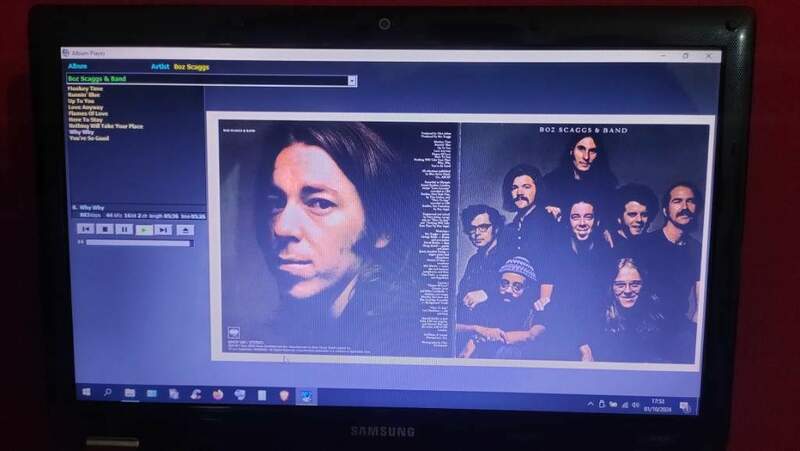
Task: Open Windows taskbar search
Action: coord(108,392)
